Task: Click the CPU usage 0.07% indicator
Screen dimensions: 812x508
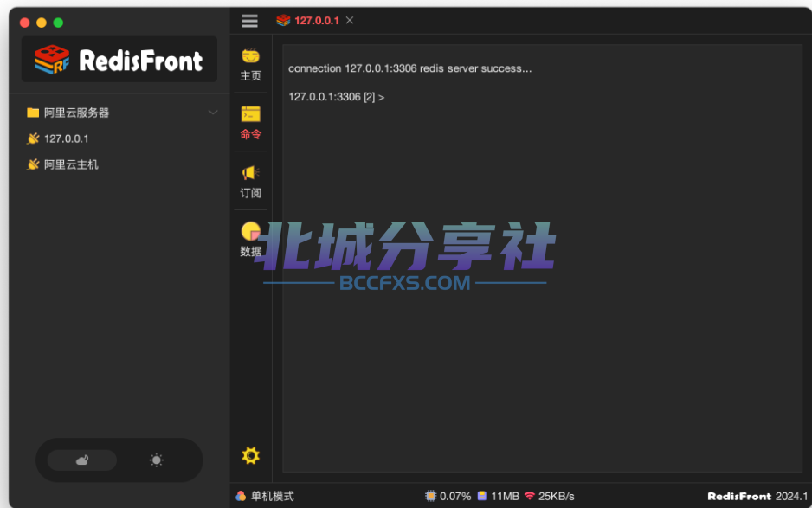Action: (448, 496)
